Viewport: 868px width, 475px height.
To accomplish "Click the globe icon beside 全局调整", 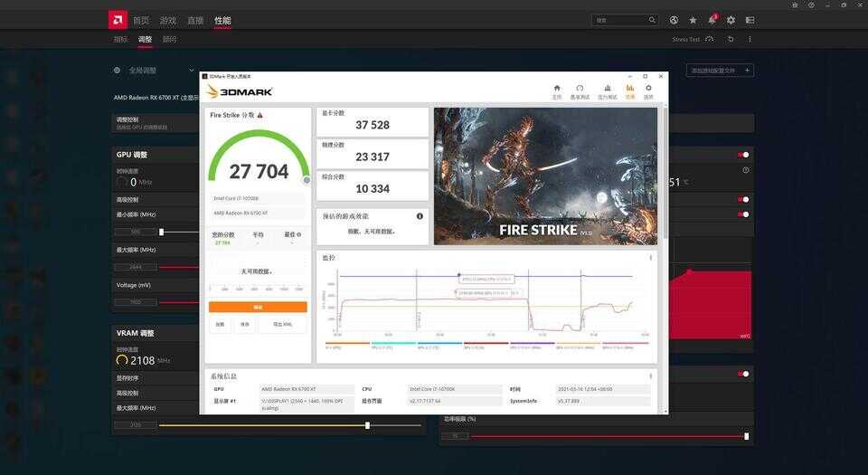I will click(117, 71).
